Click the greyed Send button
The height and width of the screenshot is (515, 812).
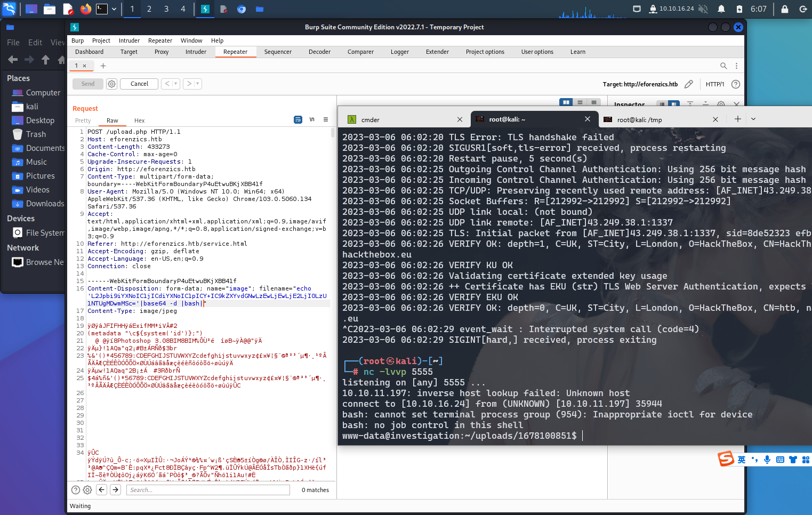point(88,84)
